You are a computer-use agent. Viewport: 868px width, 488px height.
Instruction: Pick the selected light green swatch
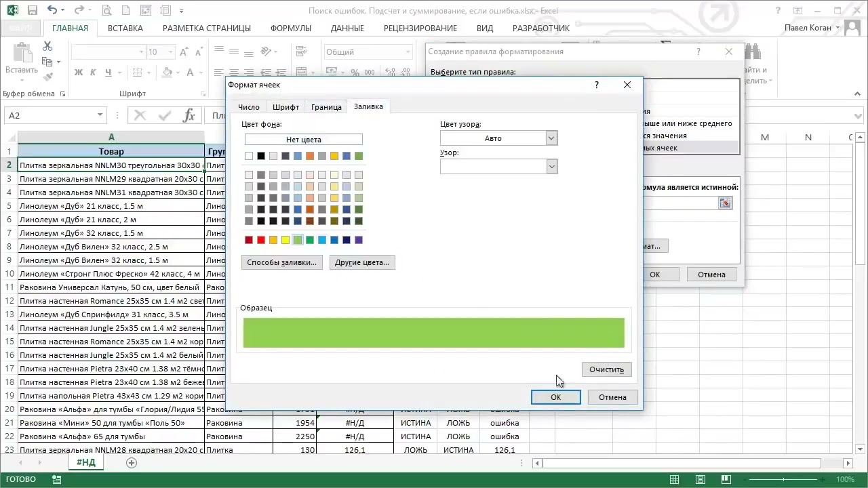298,240
